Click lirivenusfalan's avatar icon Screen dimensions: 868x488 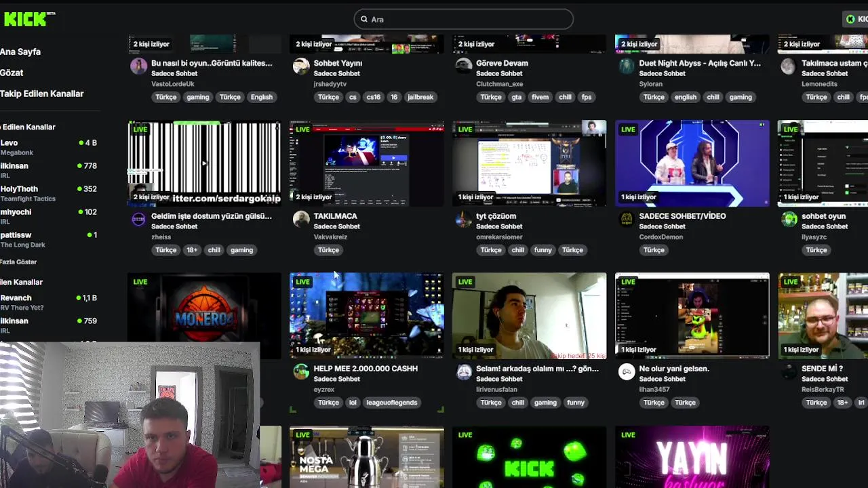click(x=464, y=371)
